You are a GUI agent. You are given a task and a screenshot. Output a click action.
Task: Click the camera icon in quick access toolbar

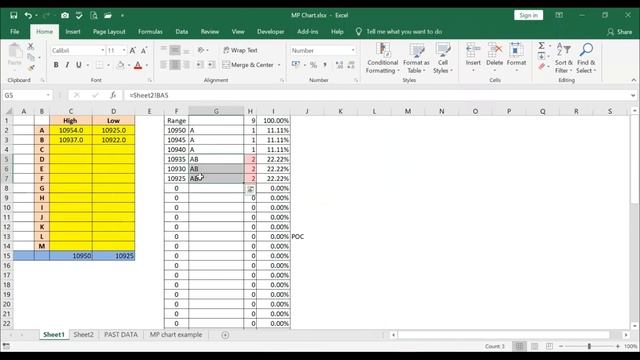coord(65,16)
